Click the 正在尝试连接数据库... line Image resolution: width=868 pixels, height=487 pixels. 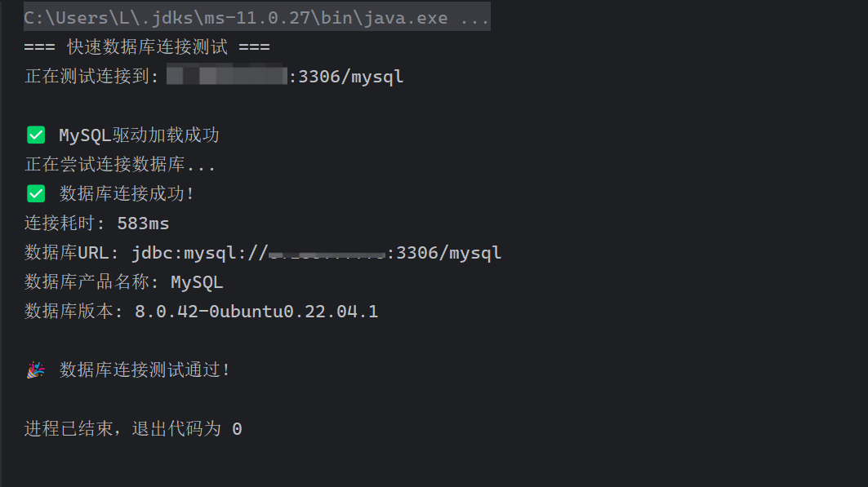(120, 165)
